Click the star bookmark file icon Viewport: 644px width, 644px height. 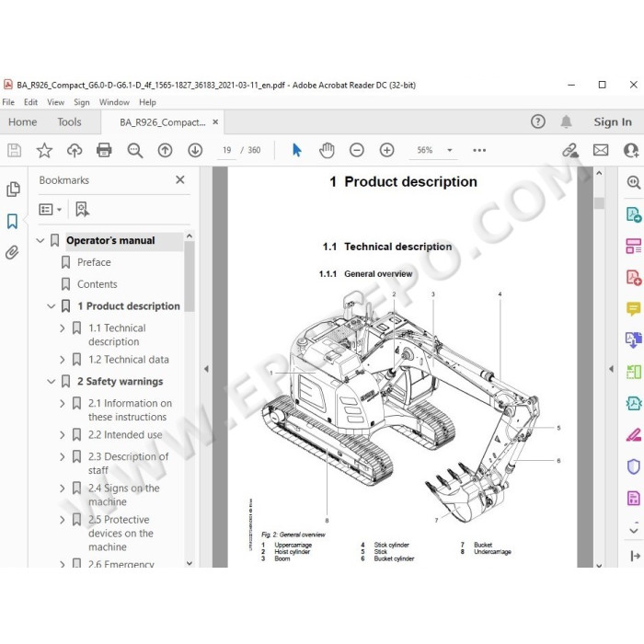[44, 150]
